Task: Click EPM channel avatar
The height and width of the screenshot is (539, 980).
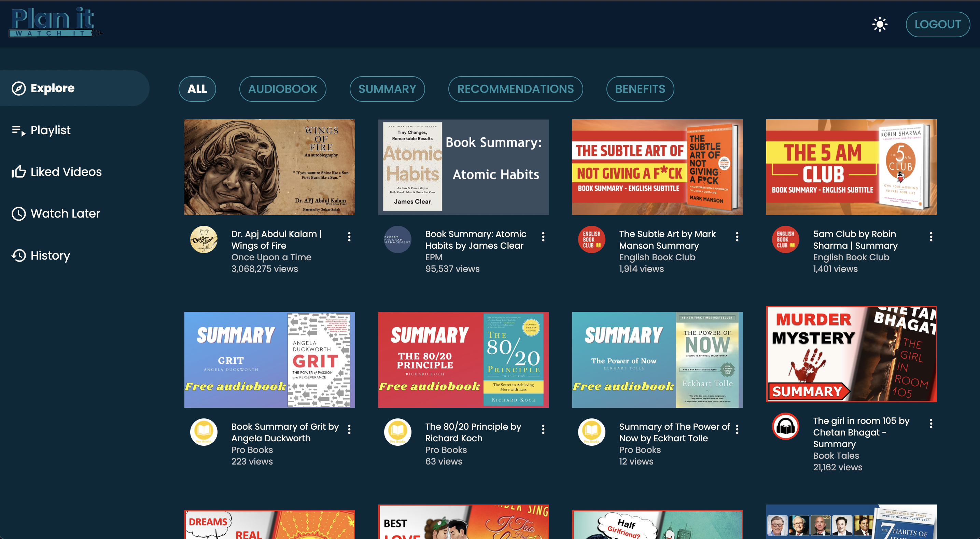Action: point(397,240)
